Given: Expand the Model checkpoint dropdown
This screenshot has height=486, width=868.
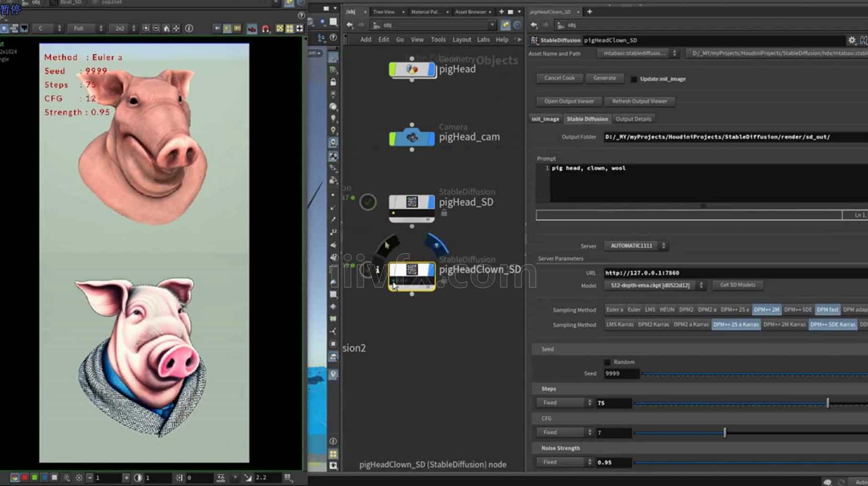Looking at the screenshot, I should pos(654,286).
